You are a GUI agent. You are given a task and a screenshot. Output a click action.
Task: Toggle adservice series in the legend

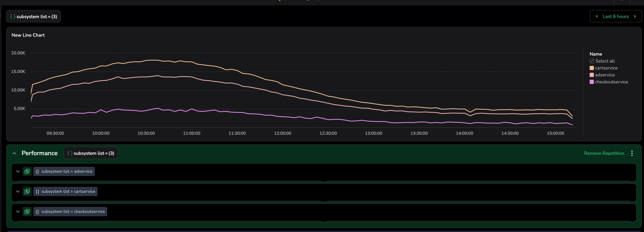coord(605,75)
